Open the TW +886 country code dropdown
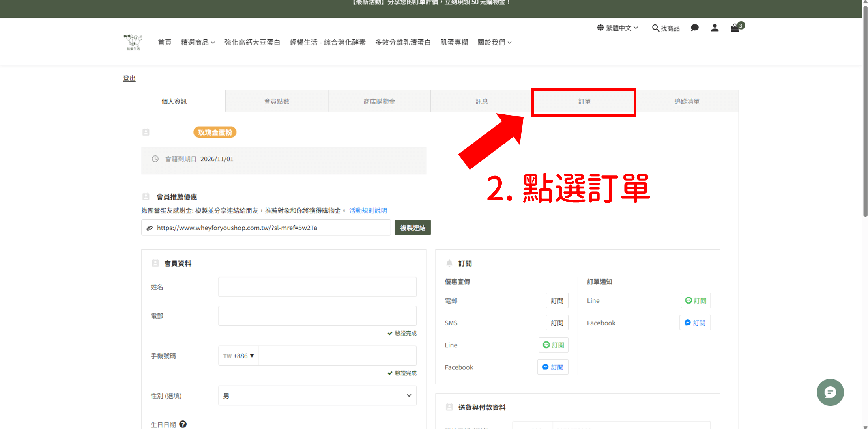Image resolution: width=868 pixels, height=429 pixels. (239, 356)
